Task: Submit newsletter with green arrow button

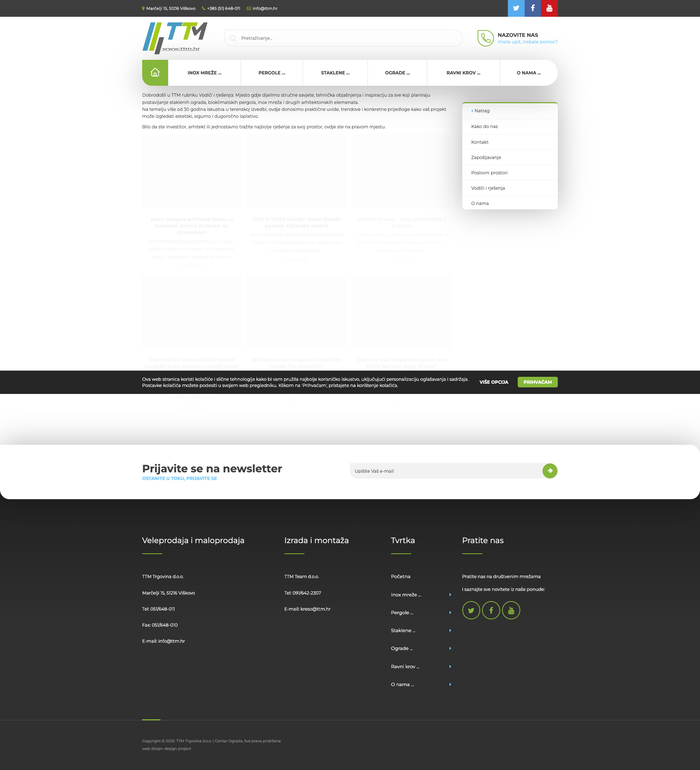Action: pyautogui.click(x=550, y=471)
